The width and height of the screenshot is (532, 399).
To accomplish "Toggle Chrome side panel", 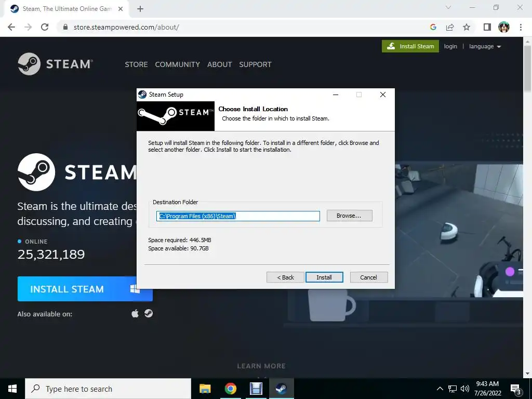I will [x=487, y=27].
